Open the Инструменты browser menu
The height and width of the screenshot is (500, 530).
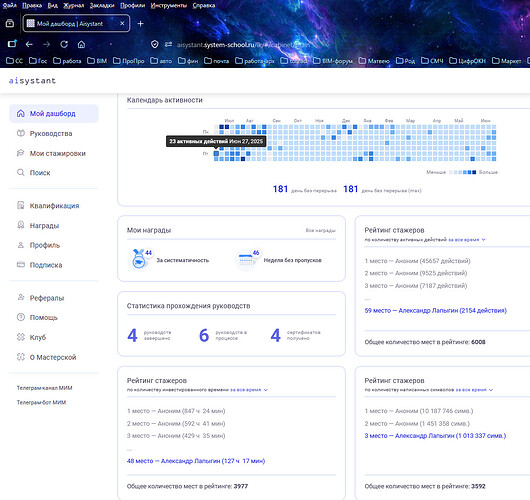pyautogui.click(x=169, y=5)
